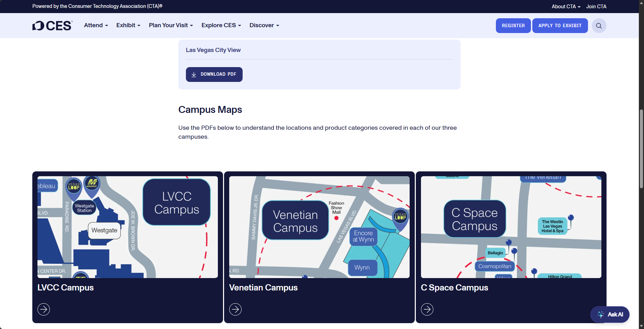Screen dimensions: 644x329
Task: Click the Ask AI sparkle icon
Action: pyautogui.click(x=600, y=314)
